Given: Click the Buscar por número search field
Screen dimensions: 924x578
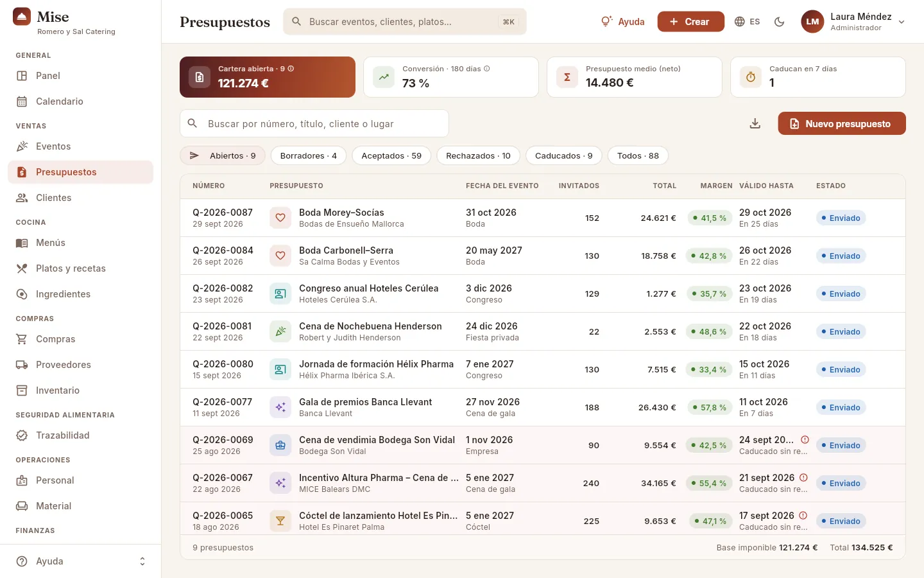Looking at the screenshot, I should pyautogui.click(x=314, y=123).
